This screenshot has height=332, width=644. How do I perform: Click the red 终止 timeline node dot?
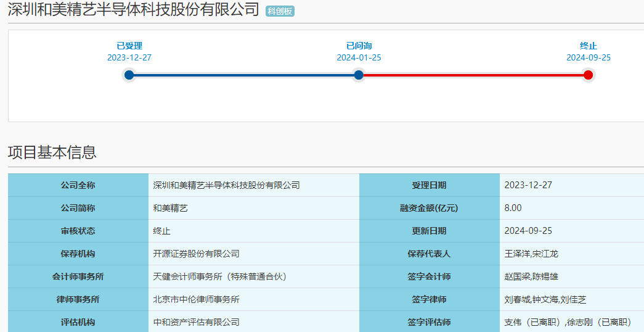tap(588, 75)
